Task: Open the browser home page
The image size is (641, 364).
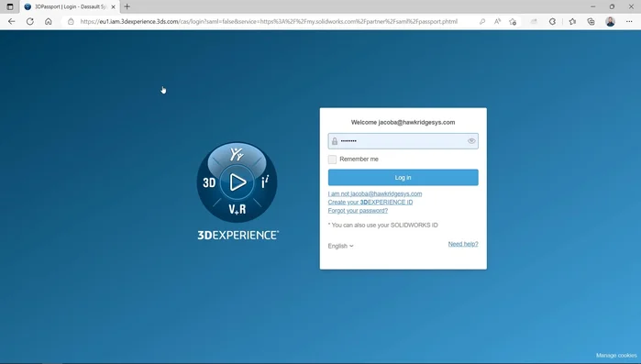Action: [49, 22]
